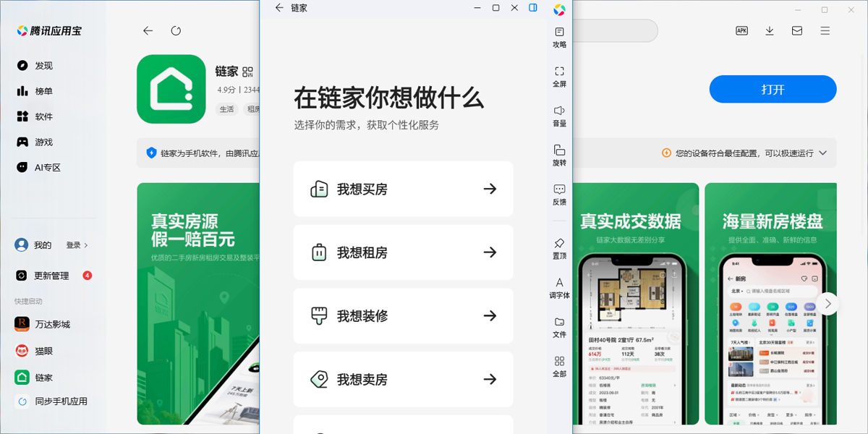
Task: Click the 链家 QR code icon
Action: (248, 72)
